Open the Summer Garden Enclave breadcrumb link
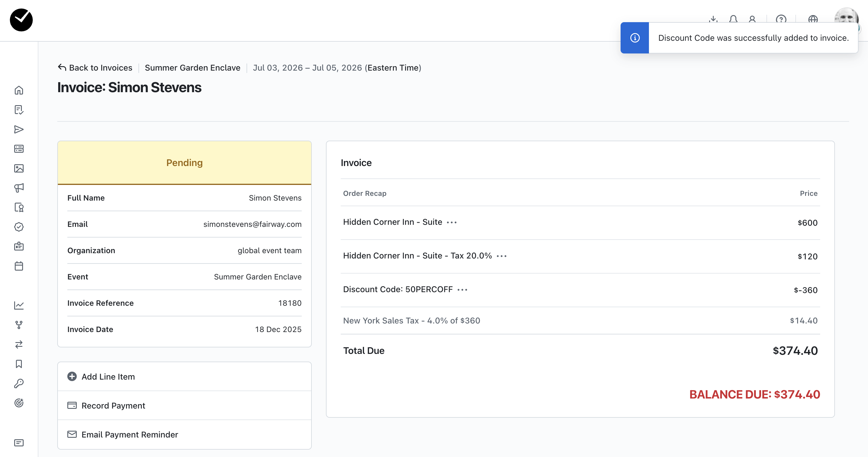Screen dimensions: 868x457 click(x=192, y=68)
